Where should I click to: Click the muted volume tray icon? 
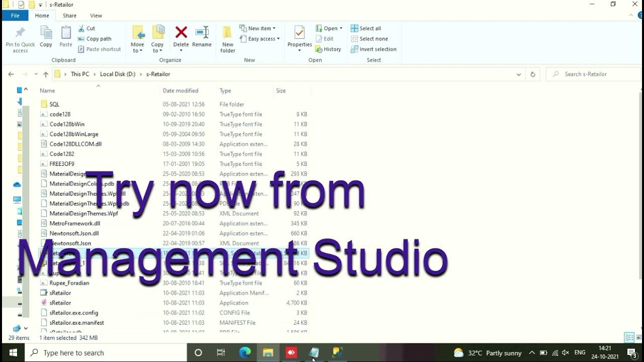pyautogui.click(x=566, y=352)
